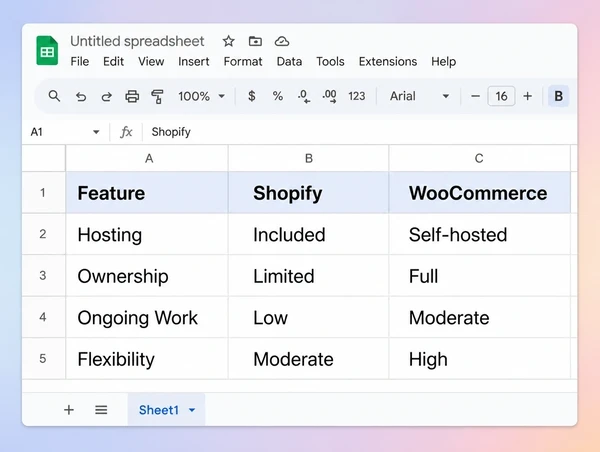Click the fx function icon

click(126, 132)
